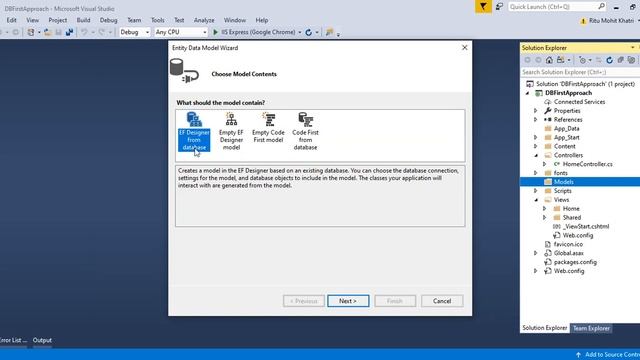
Task: Click the Show All Files icon
Action: coord(631,60)
